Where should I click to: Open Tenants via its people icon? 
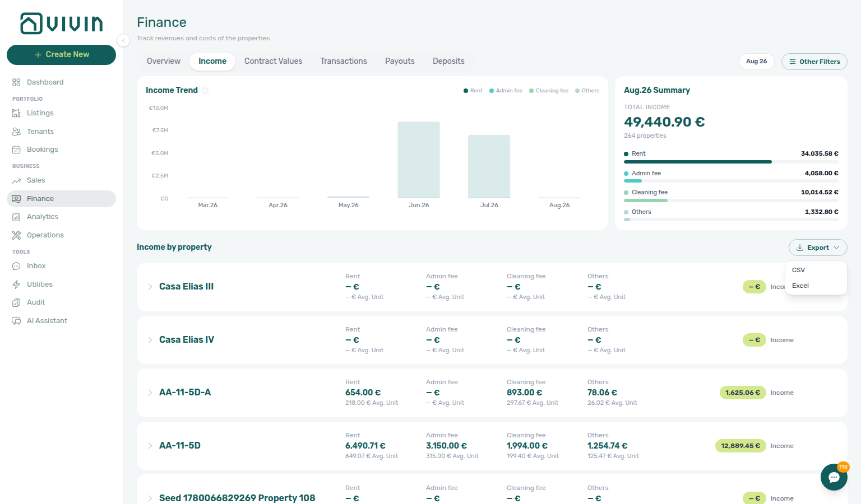pos(16,132)
